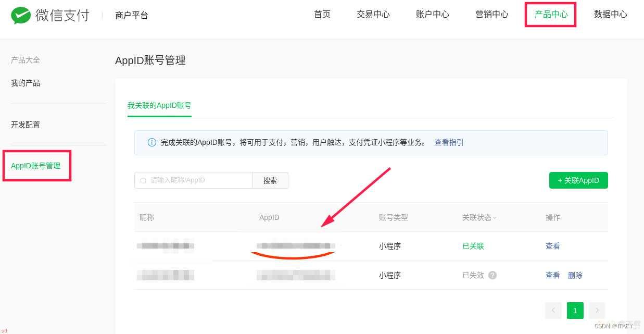This screenshot has width=644, height=334.
Task: Open the 营销中心 menu
Action: [492, 15]
